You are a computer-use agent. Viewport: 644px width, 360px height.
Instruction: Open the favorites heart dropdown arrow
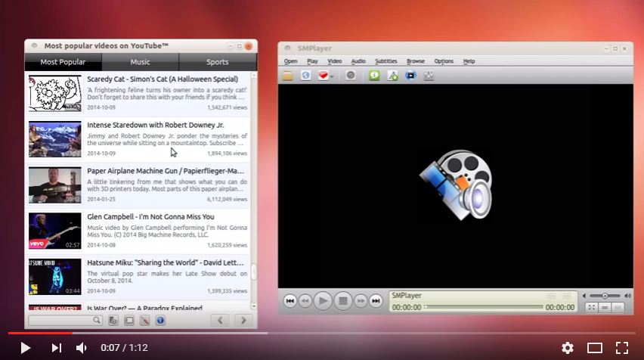pyautogui.click(x=333, y=76)
